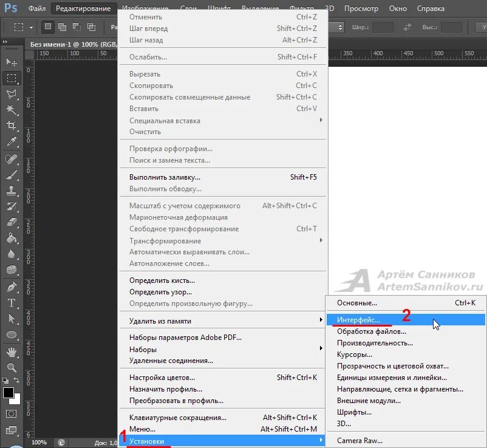This screenshot has height=448, width=487.
Task: Choose Выполнить заливку menu item
Action: pos(223,177)
